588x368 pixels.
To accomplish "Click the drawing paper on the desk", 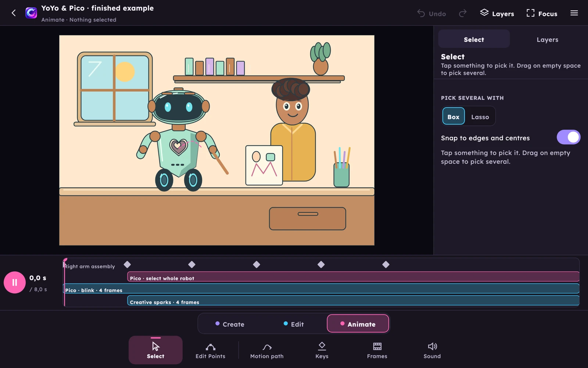I will pos(264,165).
